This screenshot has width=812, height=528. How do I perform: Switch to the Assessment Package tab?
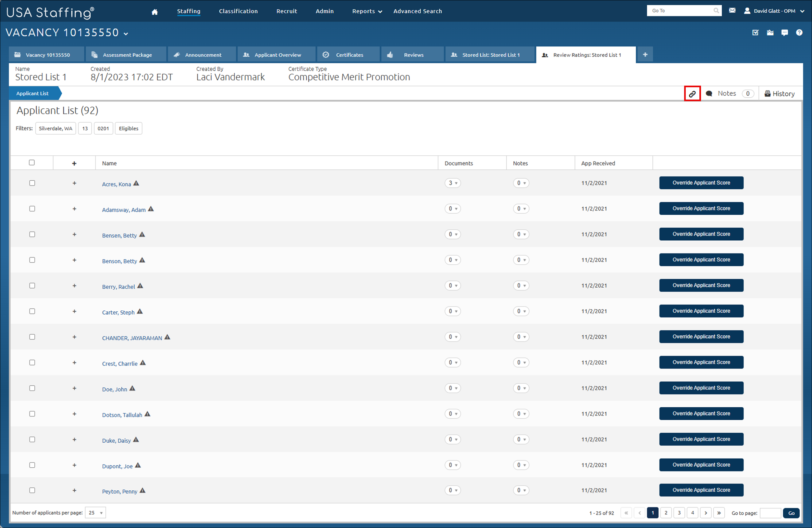point(126,54)
